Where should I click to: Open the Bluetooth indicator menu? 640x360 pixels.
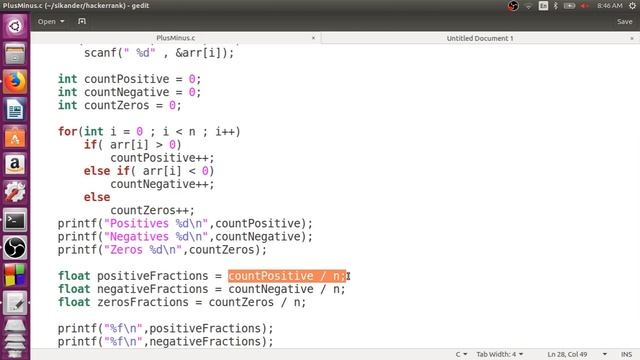coord(556,6)
